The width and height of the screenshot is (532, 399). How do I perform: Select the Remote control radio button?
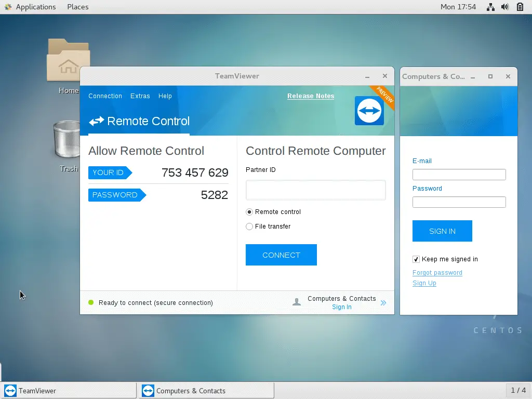(249, 212)
